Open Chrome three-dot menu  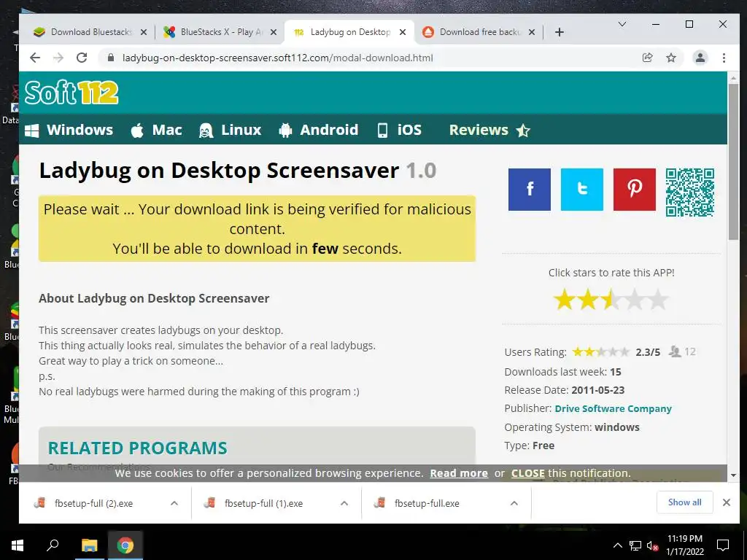tap(724, 58)
